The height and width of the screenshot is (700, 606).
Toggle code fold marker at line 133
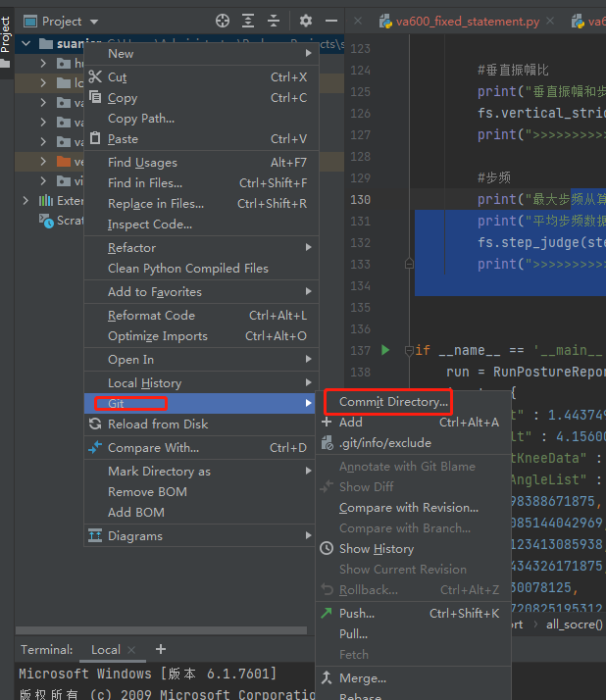pos(409,264)
